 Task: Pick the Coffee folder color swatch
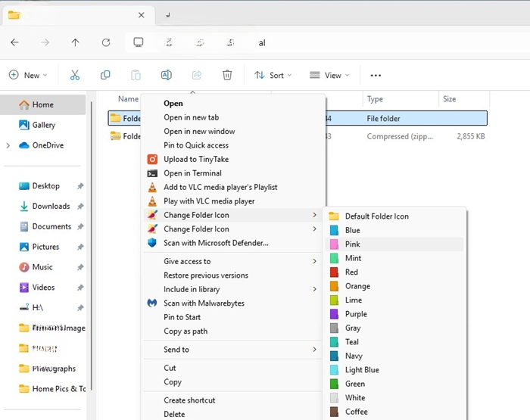click(334, 412)
